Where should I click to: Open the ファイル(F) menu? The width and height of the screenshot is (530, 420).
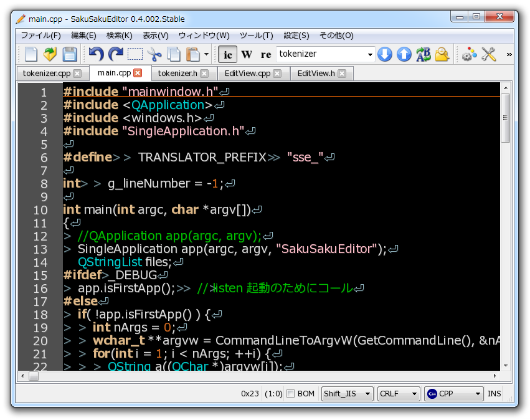(x=41, y=36)
